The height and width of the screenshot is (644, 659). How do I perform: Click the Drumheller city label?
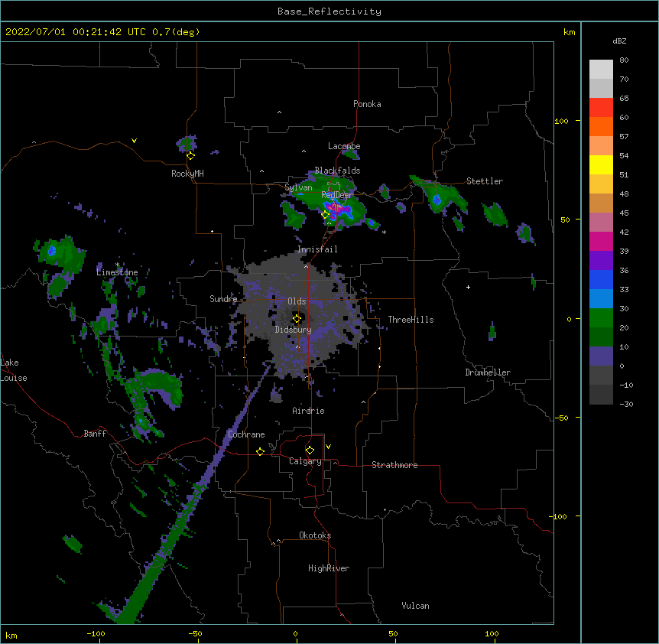488,372
